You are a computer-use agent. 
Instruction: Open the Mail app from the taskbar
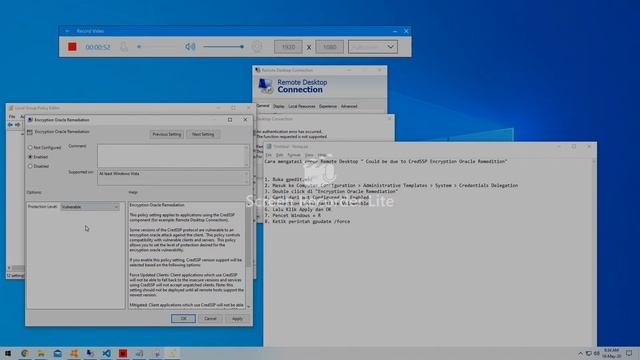pyautogui.click(x=58, y=353)
